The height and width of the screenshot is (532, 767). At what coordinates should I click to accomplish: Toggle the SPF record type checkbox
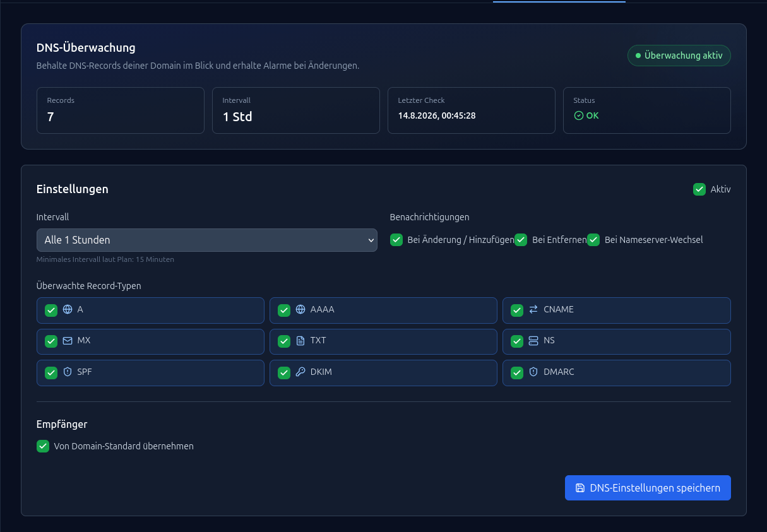pos(51,372)
